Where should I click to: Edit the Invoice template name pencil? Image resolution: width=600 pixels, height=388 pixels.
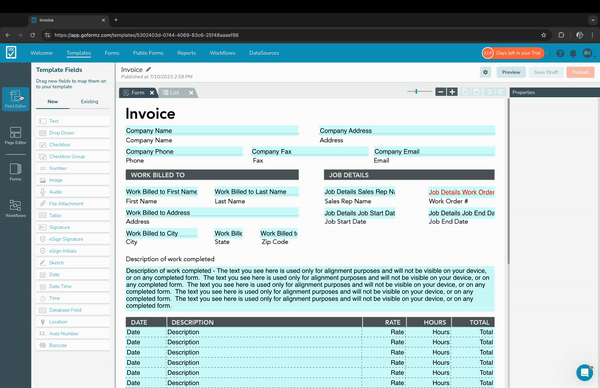[148, 69]
